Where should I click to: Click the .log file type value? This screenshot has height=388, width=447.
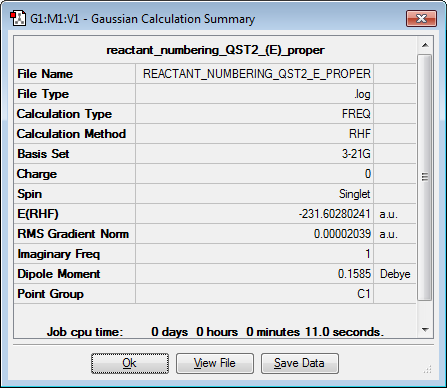point(362,94)
